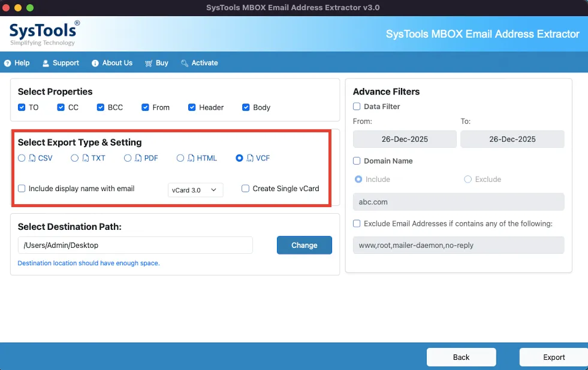Uncheck the Header property checkbox
Viewport: 588px width, 370px height.
tap(192, 108)
